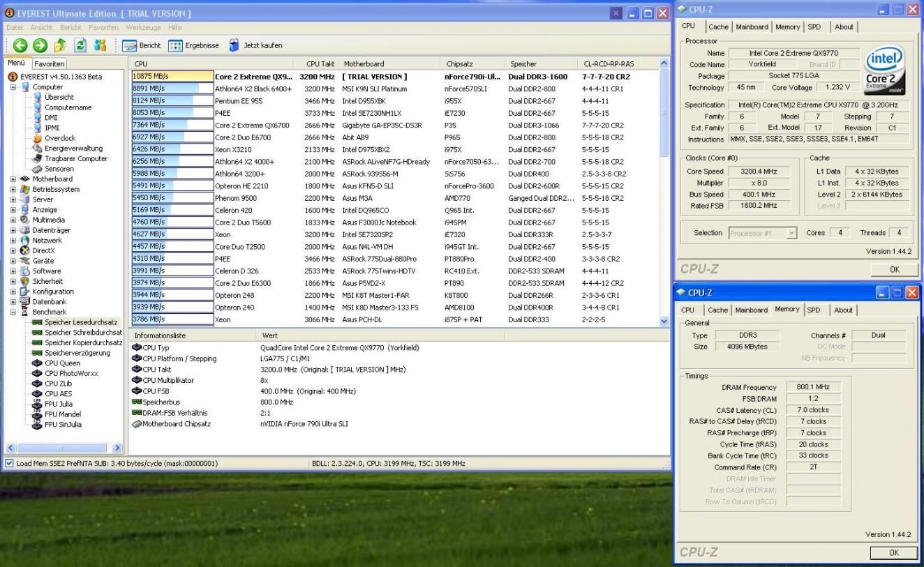924x567 pixels.
Task: Select the Netzwerk tree node
Action: click(x=47, y=240)
